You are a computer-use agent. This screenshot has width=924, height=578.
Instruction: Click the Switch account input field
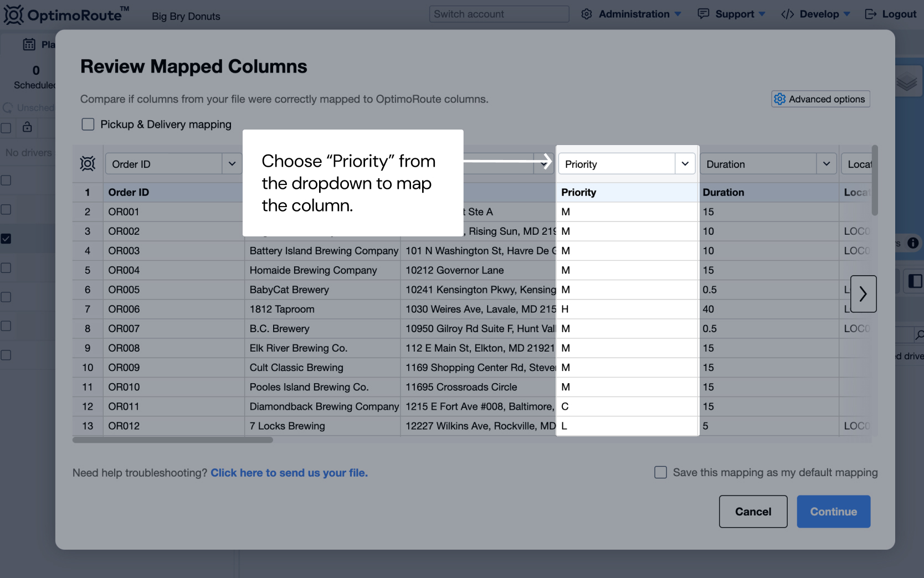pos(499,14)
